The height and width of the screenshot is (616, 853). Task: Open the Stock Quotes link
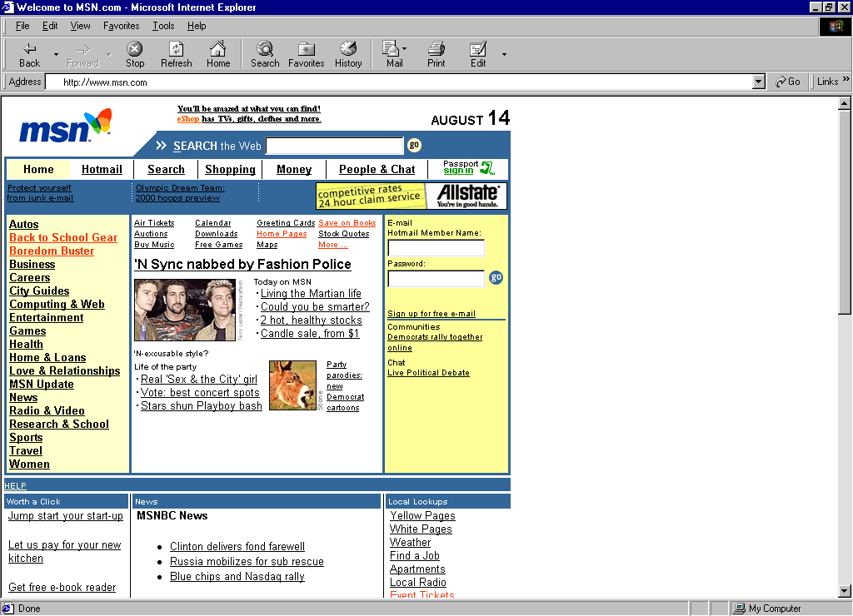[344, 234]
